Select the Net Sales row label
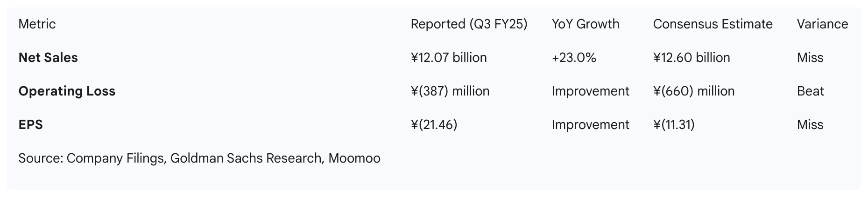The image size is (868, 198). pyautogui.click(x=48, y=58)
